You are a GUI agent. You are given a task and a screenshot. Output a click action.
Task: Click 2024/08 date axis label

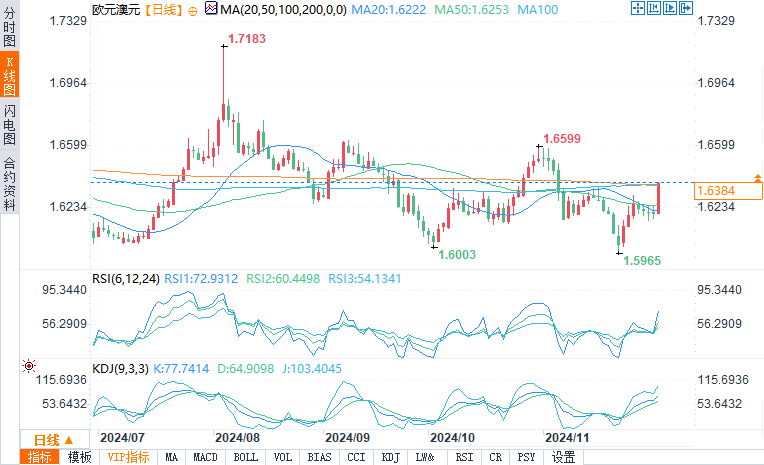pyautogui.click(x=237, y=438)
